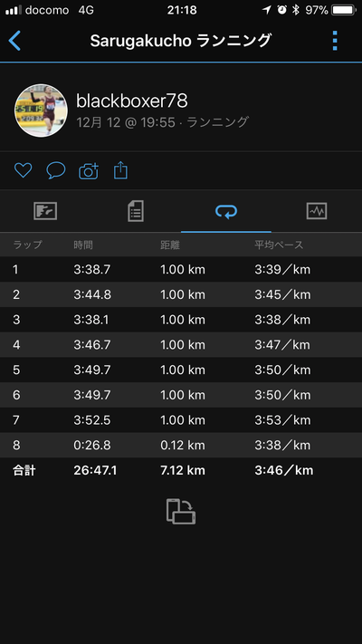Tap the 平均ペース column header

tap(279, 245)
